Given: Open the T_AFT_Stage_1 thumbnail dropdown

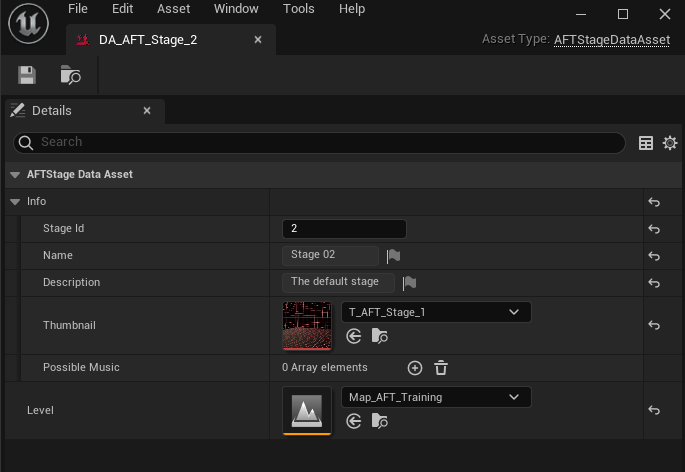Looking at the screenshot, I should coord(436,312).
